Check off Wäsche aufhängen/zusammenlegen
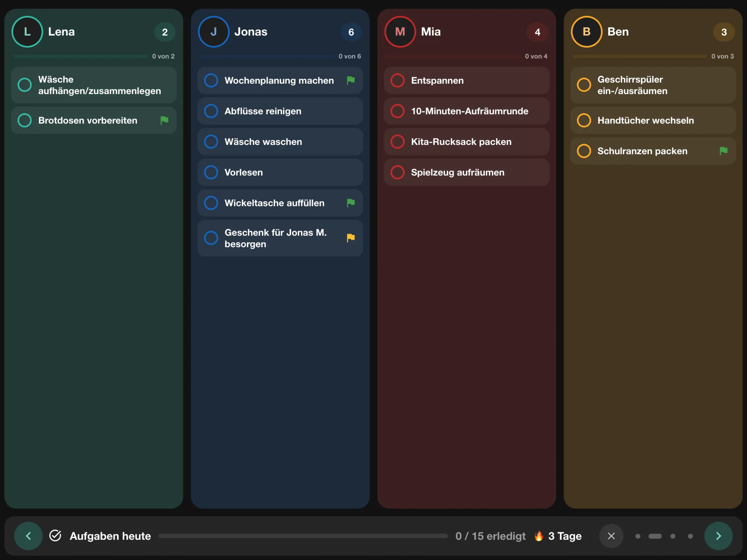747x560 pixels. [x=25, y=85]
